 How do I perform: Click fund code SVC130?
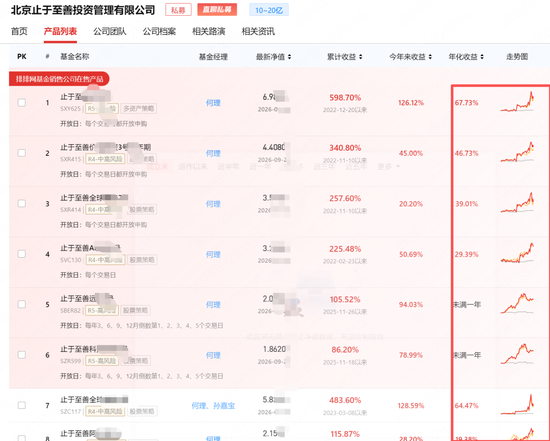coord(71,260)
